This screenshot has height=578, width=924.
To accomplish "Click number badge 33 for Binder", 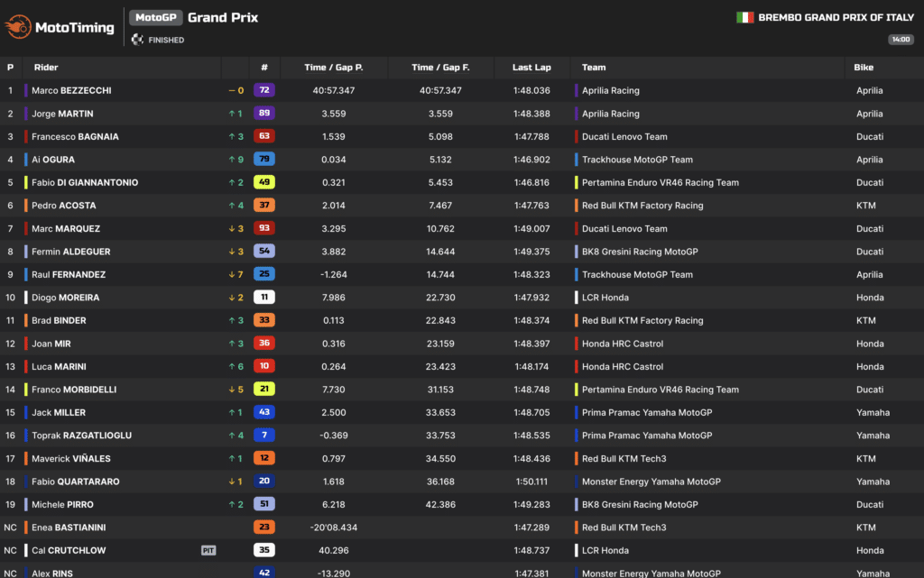I will [x=264, y=320].
